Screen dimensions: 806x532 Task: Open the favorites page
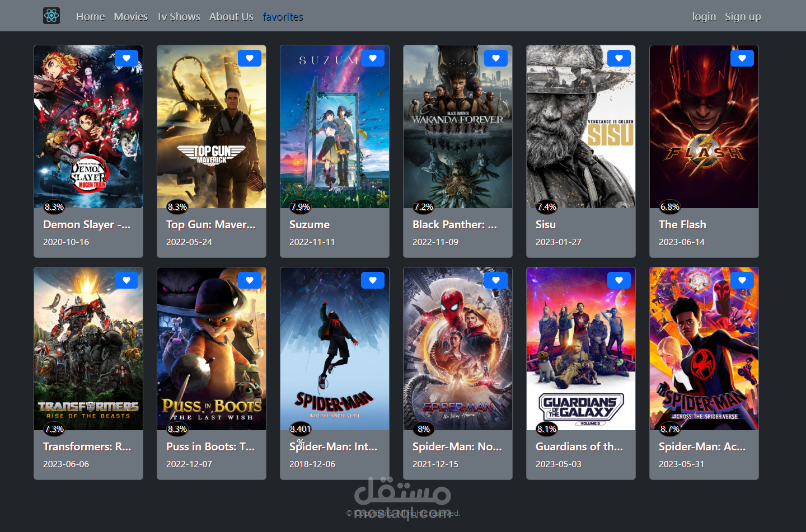(x=283, y=16)
